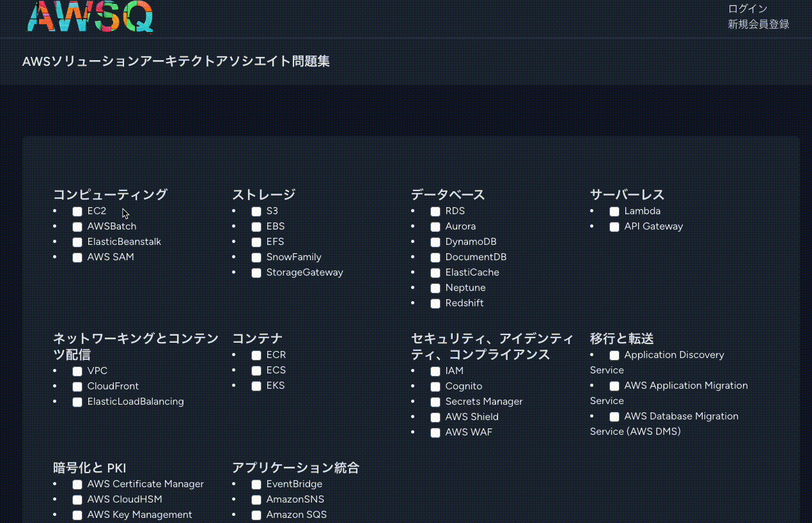
Task: Toggle the Secrets Manager checkbox
Action: pyautogui.click(x=435, y=402)
